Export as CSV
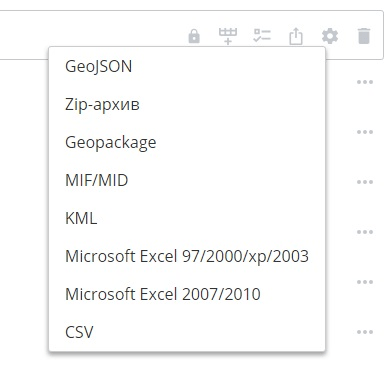 tap(187, 332)
